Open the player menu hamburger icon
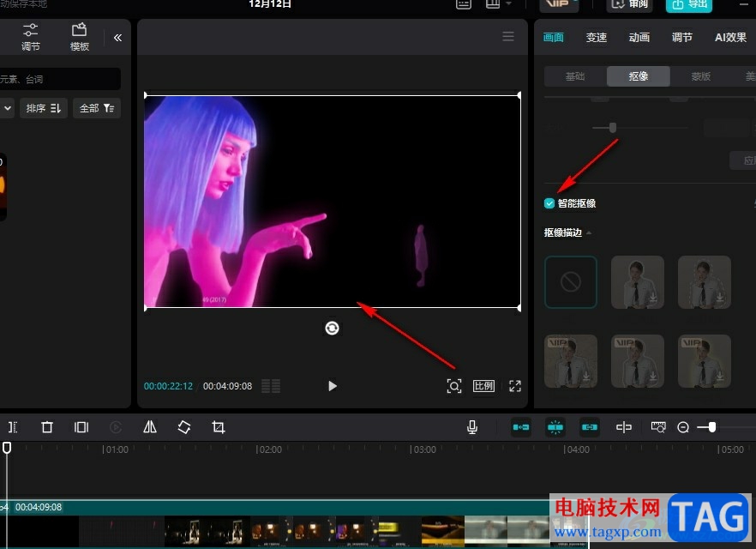This screenshot has width=756, height=549. 508,36
